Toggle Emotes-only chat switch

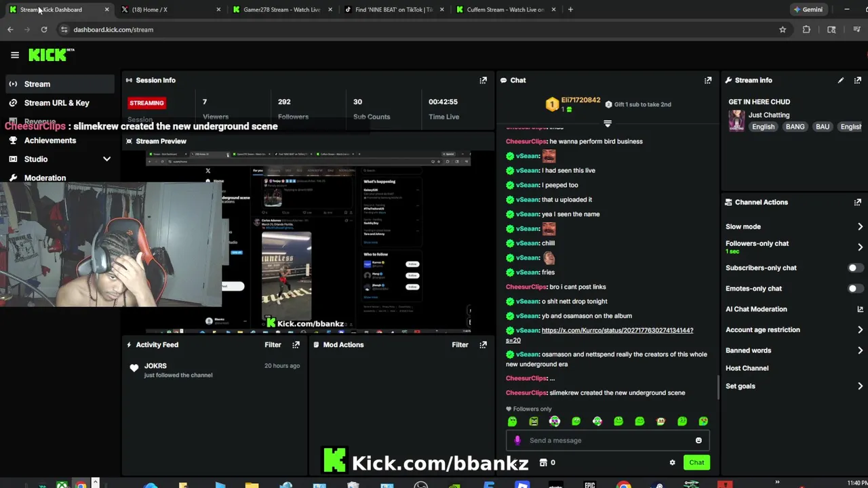click(x=855, y=289)
